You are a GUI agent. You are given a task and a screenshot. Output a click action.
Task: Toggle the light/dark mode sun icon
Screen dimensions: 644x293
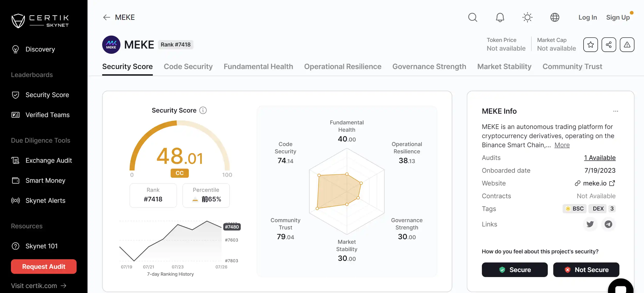527,18
